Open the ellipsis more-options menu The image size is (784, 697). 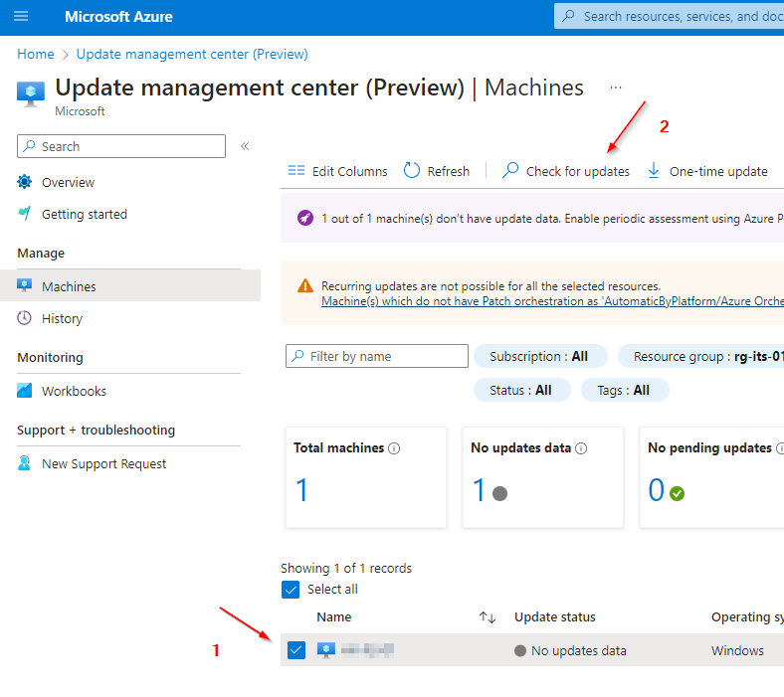pyautogui.click(x=616, y=87)
